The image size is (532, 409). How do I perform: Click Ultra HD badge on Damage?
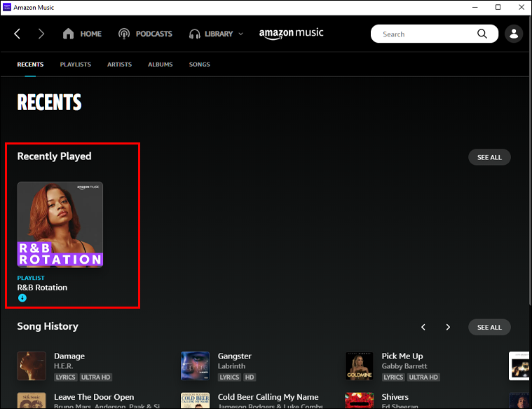(x=96, y=377)
